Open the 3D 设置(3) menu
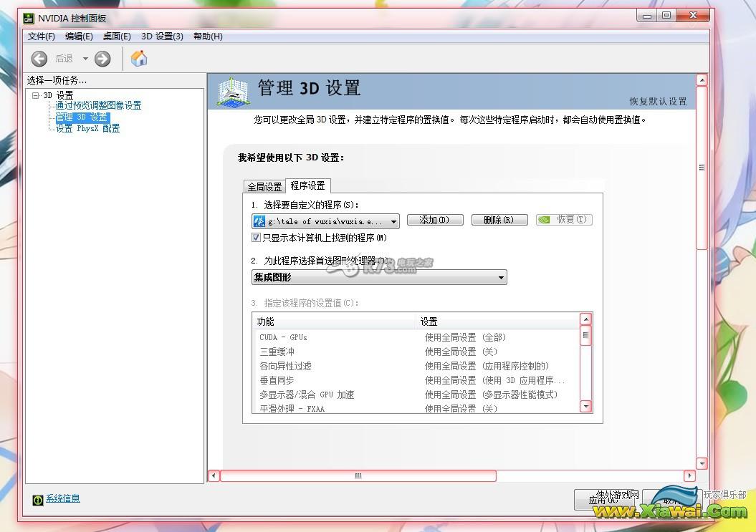The image size is (756, 532). click(x=162, y=36)
